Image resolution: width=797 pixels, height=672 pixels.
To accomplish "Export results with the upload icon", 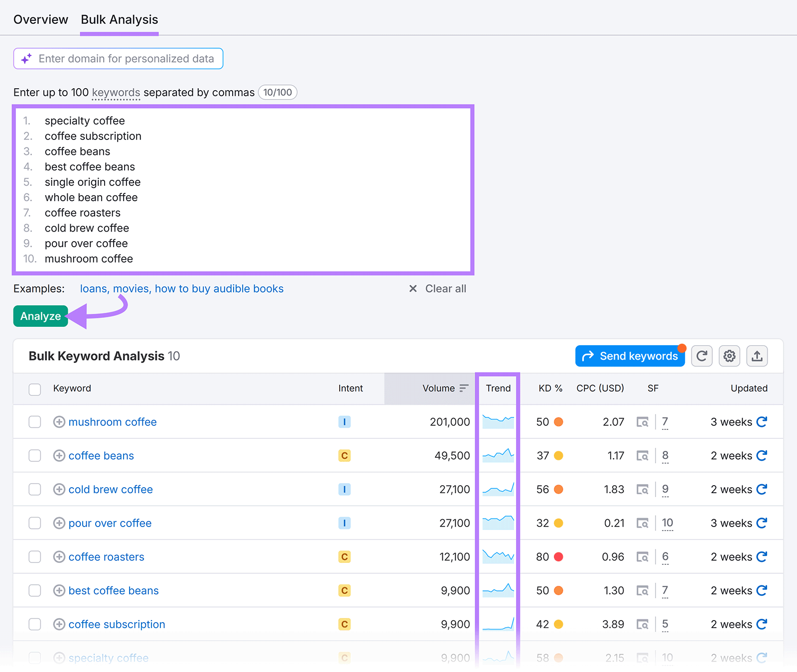I will [757, 356].
